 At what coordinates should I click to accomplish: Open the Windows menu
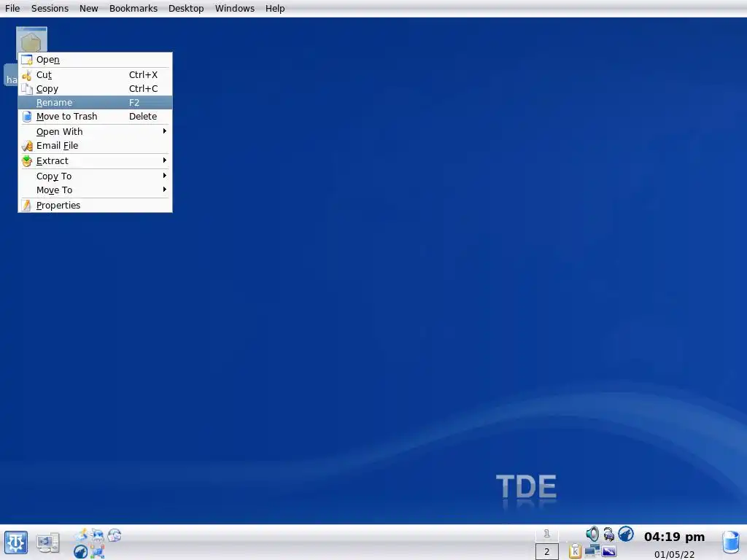pos(234,9)
